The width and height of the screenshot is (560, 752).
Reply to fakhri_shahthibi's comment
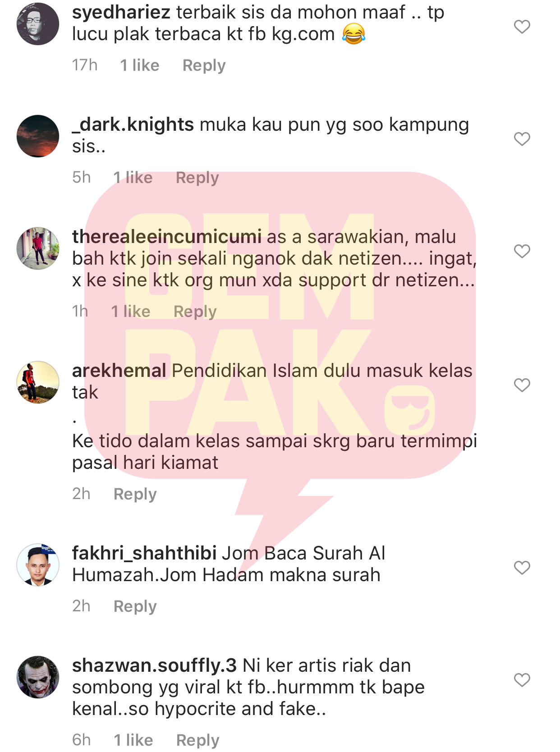pos(135,607)
